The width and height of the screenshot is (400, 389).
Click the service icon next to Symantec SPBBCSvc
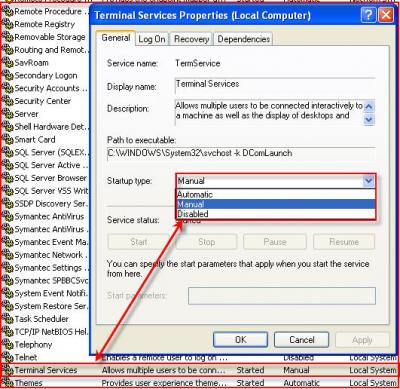tap(7, 281)
